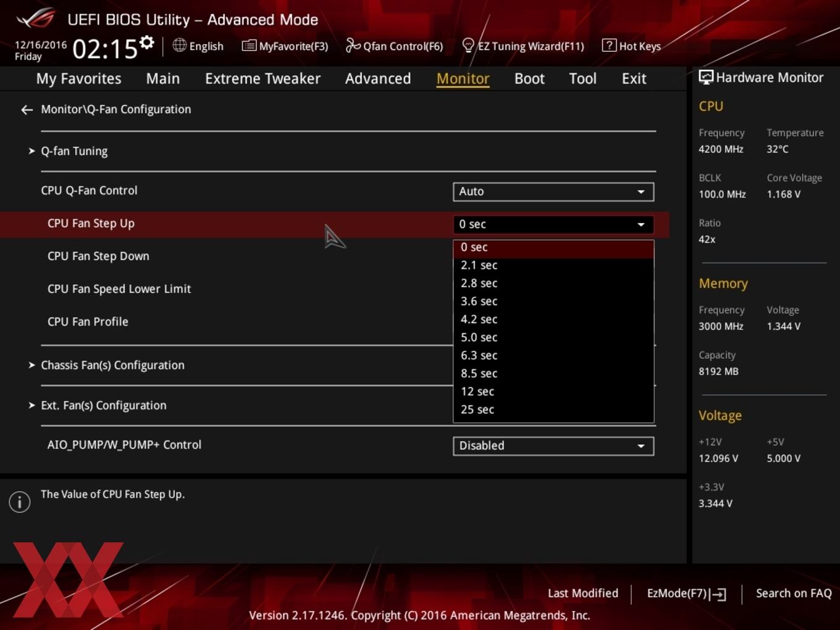The image size is (840, 630).
Task: Click the globe language icon
Action: (179, 45)
